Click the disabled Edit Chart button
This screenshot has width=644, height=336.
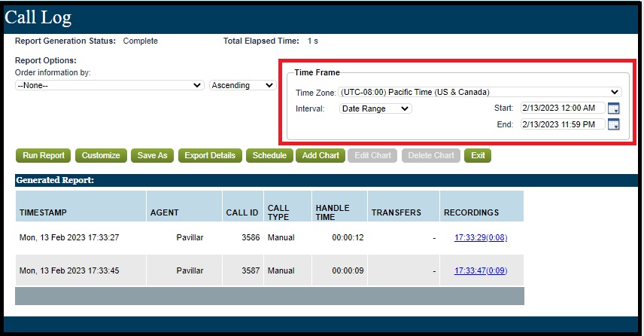372,155
